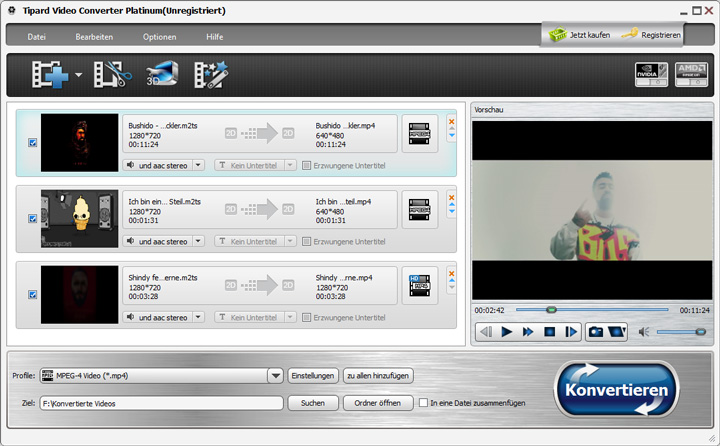
Task: Open HD output format icon for Shindy row
Action: 420,285
